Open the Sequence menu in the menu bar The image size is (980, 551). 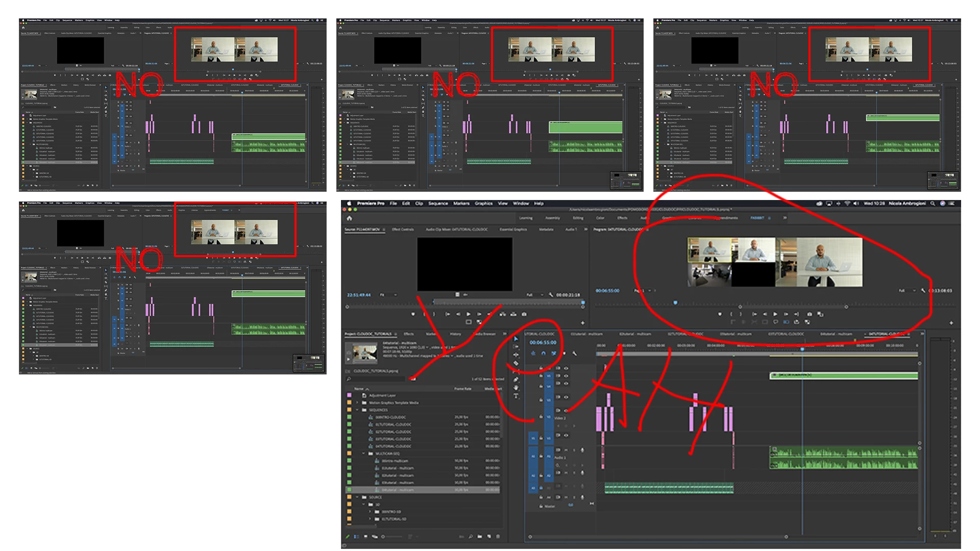coord(438,204)
